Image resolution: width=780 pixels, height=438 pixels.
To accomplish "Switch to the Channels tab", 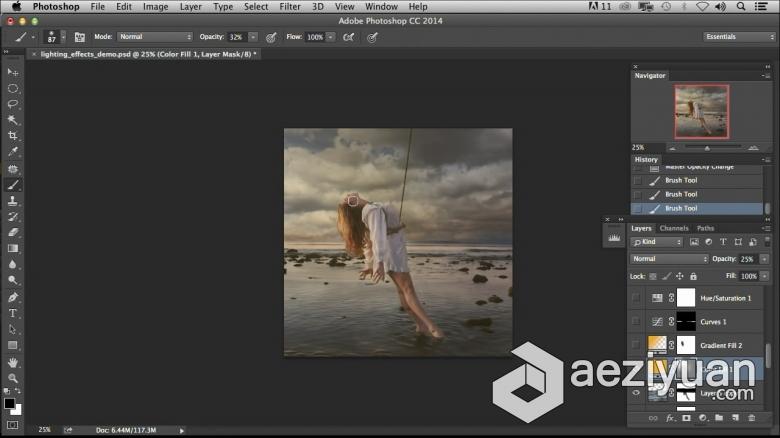I will point(674,228).
